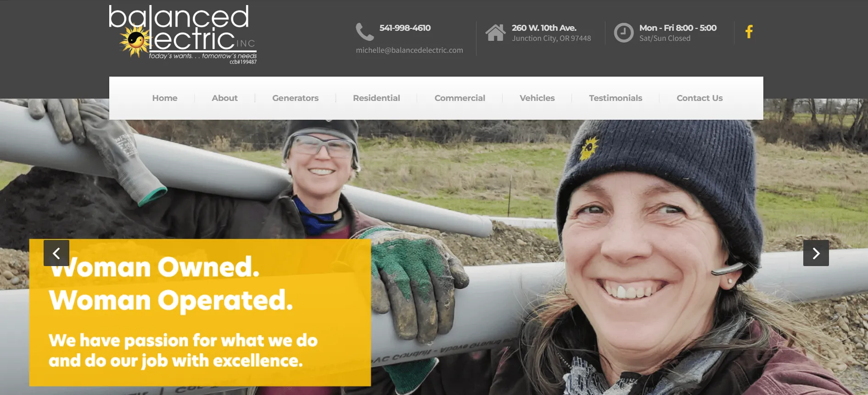Click the Facebook icon in header
This screenshot has width=868, height=395.
tap(749, 32)
